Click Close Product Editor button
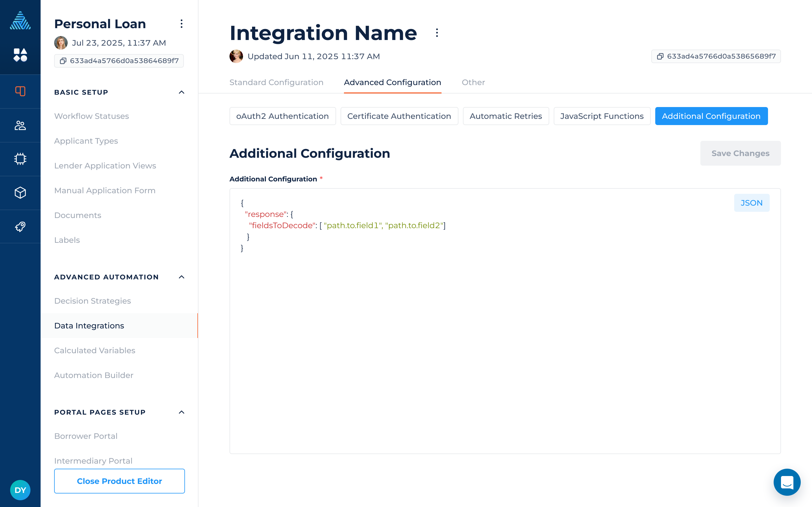 119,481
